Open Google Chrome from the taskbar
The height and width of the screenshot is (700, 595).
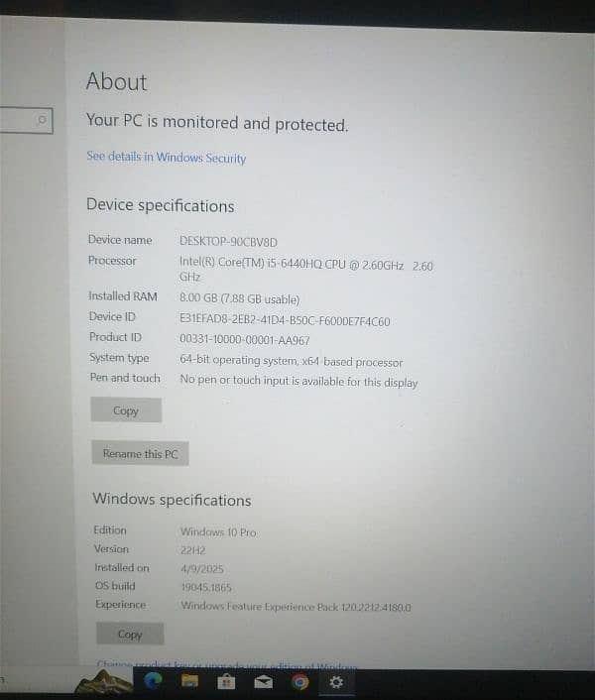(299, 682)
